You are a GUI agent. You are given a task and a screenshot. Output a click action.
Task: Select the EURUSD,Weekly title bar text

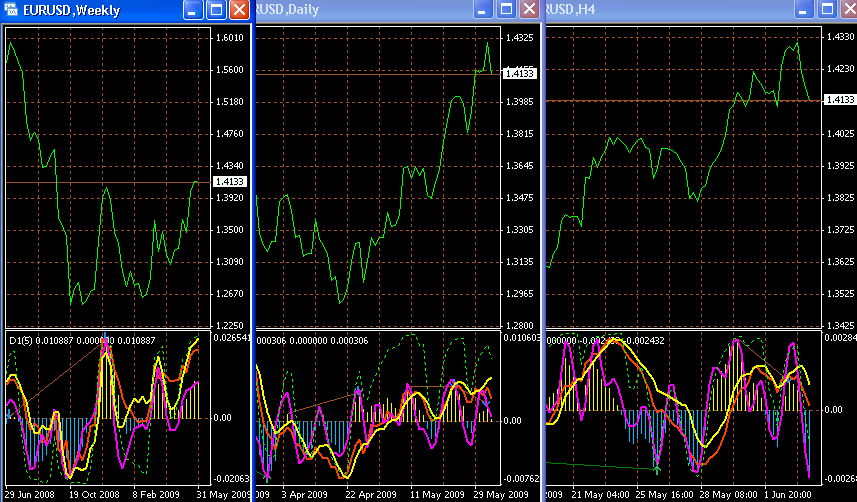[72, 10]
